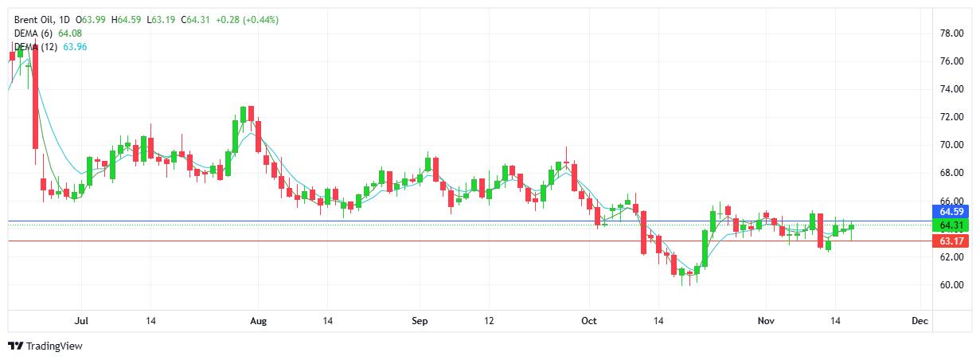Click the green 64.31 current price tag

(952, 225)
